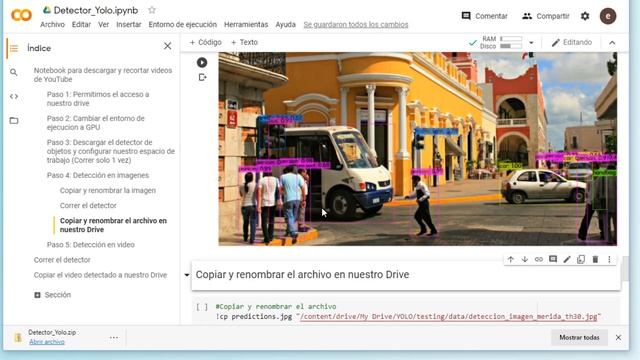
Task: Switch mode via Editando button
Action: [x=571, y=42]
